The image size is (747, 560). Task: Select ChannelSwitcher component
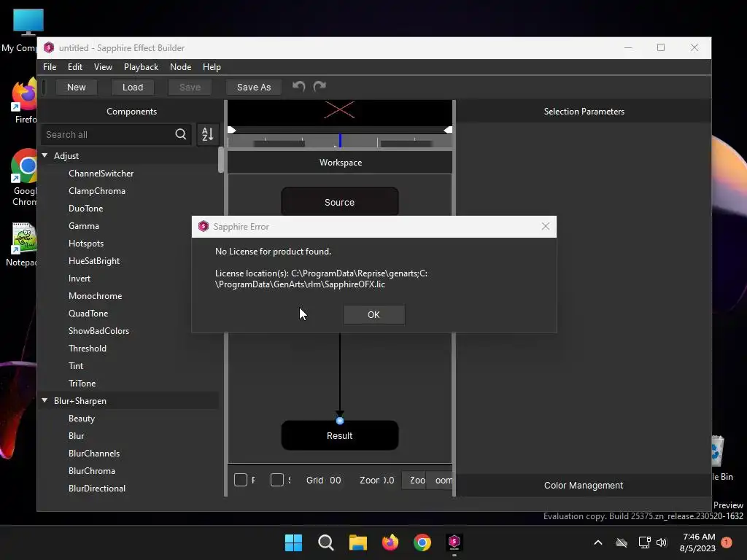tap(101, 174)
